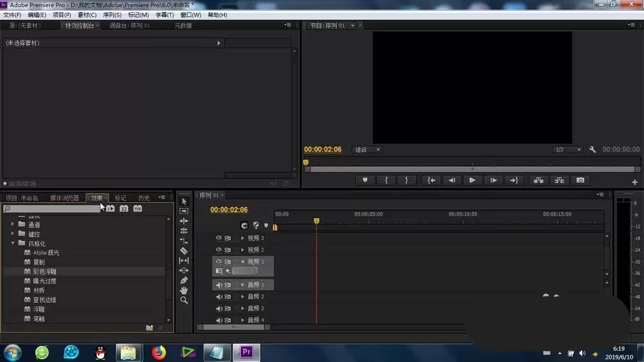Go to In point
644x362 pixels.
tap(431, 180)
